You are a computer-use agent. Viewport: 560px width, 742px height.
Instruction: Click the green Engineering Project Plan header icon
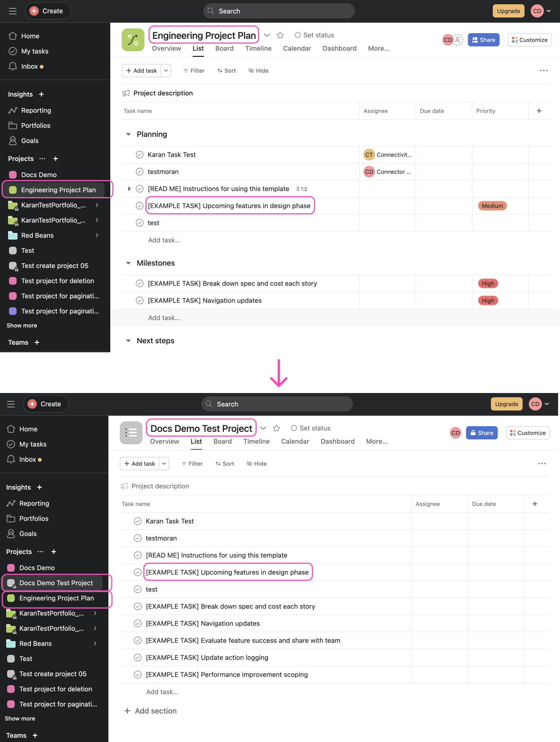pyautogui.click(x=133, y=40)
